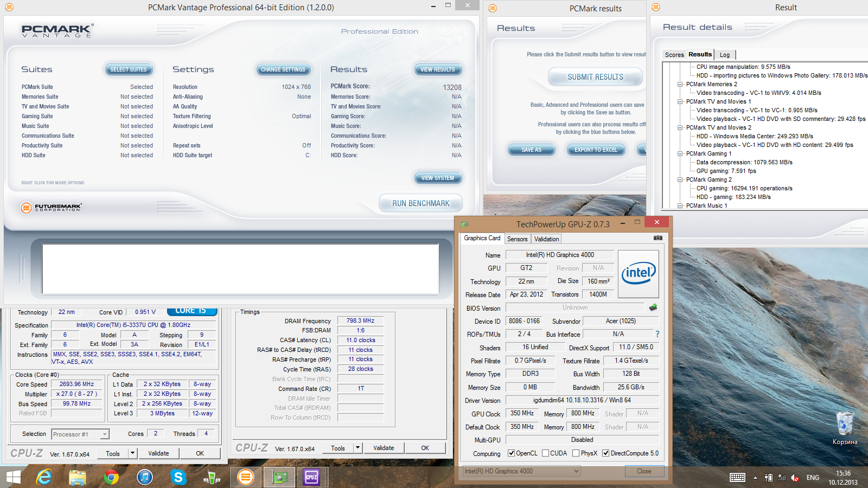Select the Results tab in Result details
The image size is (868, 488).
700,54
